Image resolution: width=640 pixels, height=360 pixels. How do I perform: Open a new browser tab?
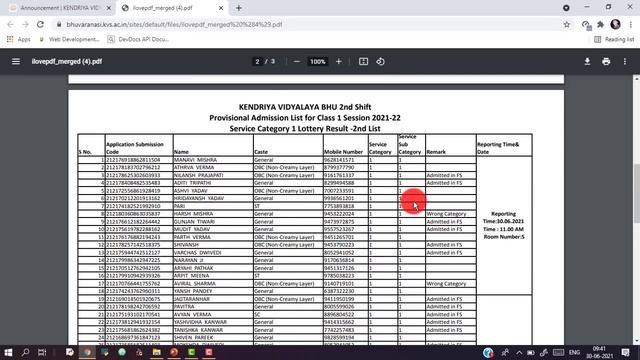click(239, 8)
